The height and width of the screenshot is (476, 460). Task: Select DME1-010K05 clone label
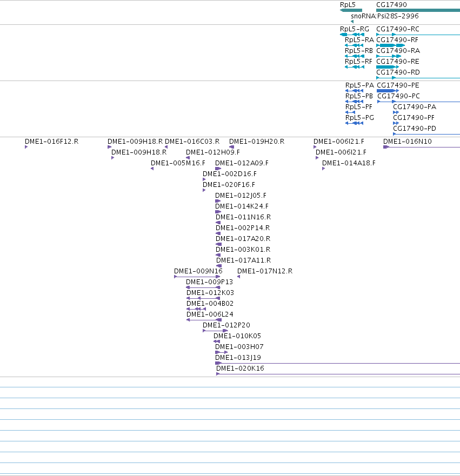(x=237, y=336)
